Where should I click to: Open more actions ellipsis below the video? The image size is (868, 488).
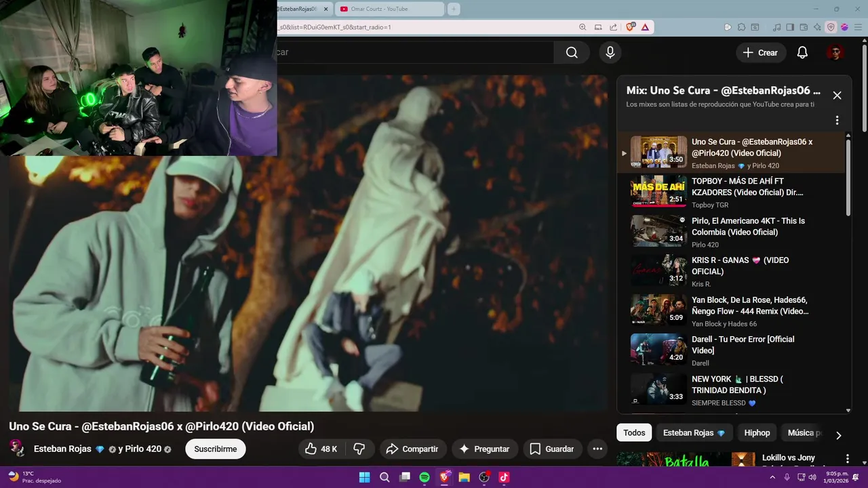coord(597,449)
